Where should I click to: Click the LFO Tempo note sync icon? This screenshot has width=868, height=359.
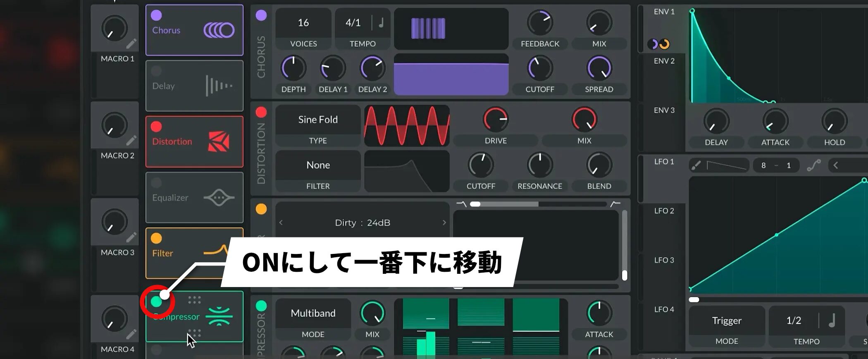[832, 321]
